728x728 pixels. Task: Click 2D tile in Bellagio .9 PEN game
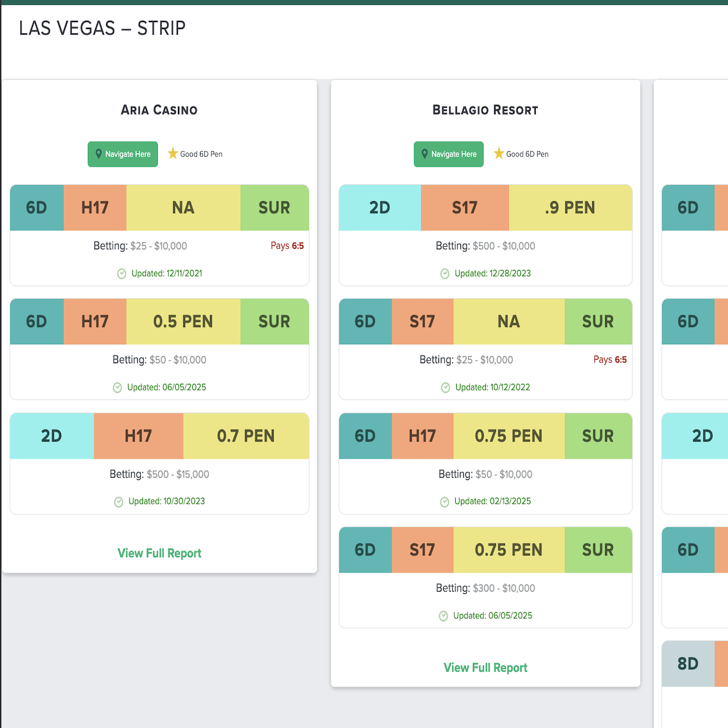pyautogui.click(x=380, y=208)
